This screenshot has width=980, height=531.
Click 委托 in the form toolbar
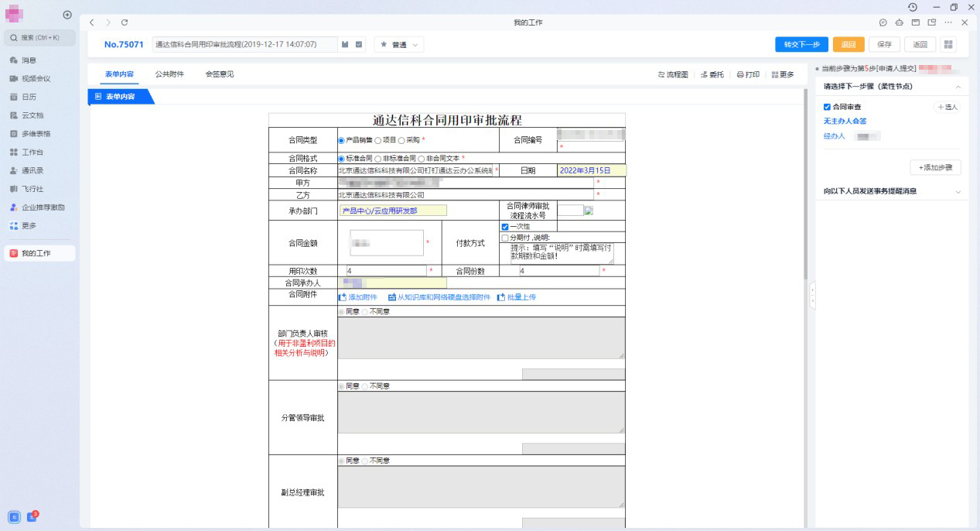[712, 74]
